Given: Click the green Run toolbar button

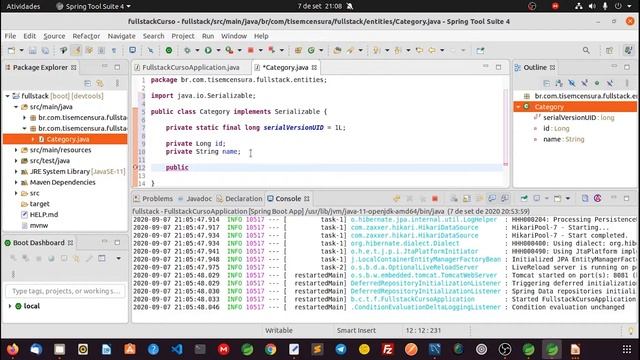Looking at the screenshot, I should coord(208,50).
